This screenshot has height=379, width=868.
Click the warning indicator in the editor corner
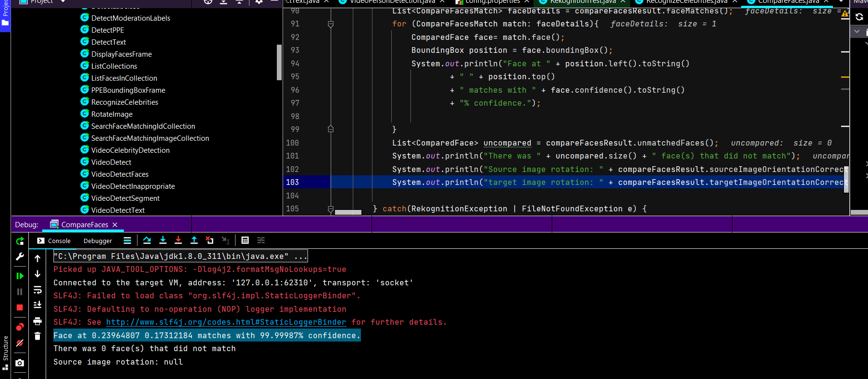tap(845, 13)
